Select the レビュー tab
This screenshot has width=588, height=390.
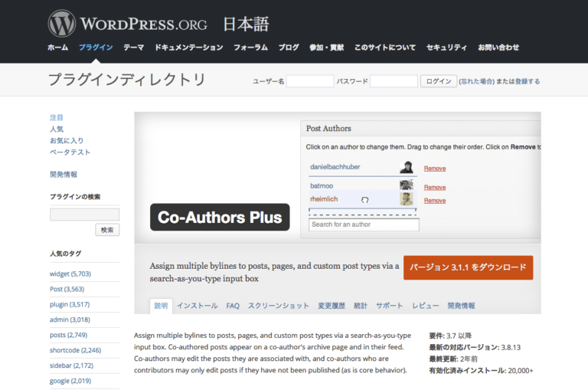pos(426,306)
